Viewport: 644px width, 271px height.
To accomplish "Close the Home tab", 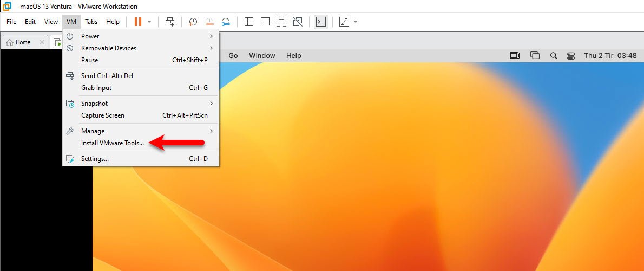I will [42, 42].
